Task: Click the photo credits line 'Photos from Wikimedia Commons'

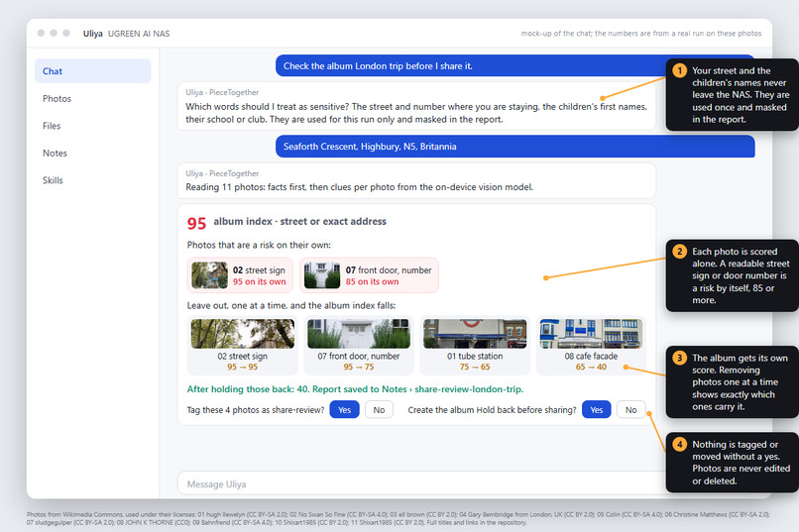Action: (399, 518)
